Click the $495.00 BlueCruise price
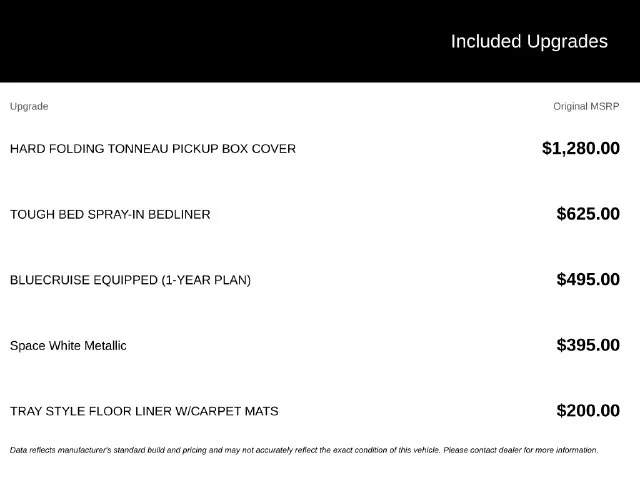This screenshot has height=480, width=640. click(x=588, y=280)
